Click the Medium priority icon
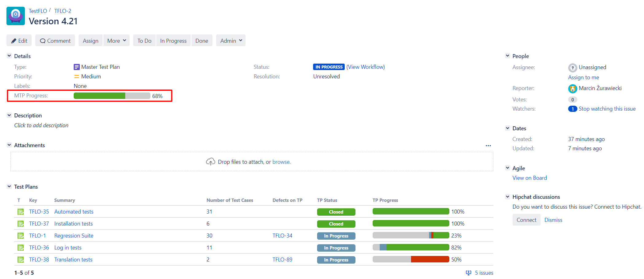This screenshot has width=644, height=279. pos(76,76)
